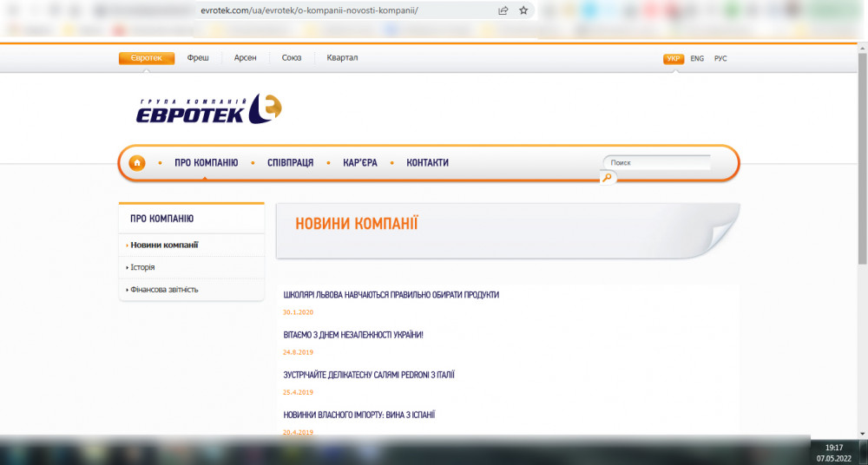The height and width of the screenshot is (465, 868).
Task: Open the Кар'єра menu item
Action: pyautogui.click(x=359, y=163)
